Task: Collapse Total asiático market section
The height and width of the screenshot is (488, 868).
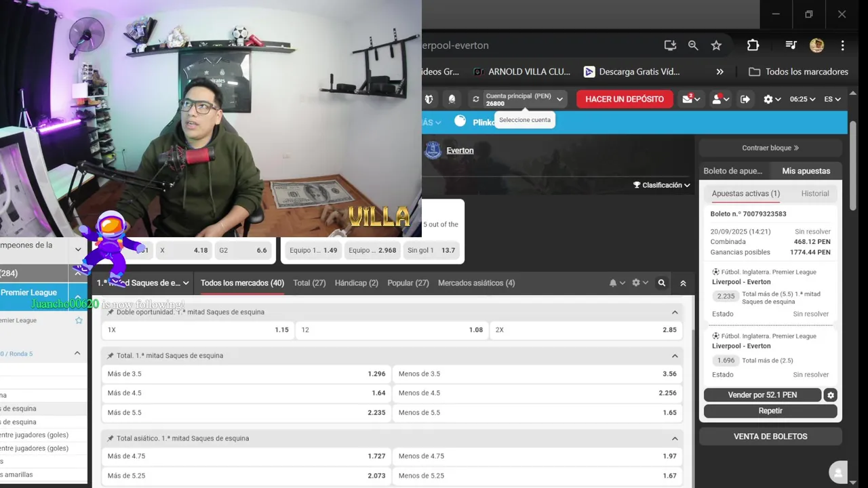Action: (x=675, y=439)
